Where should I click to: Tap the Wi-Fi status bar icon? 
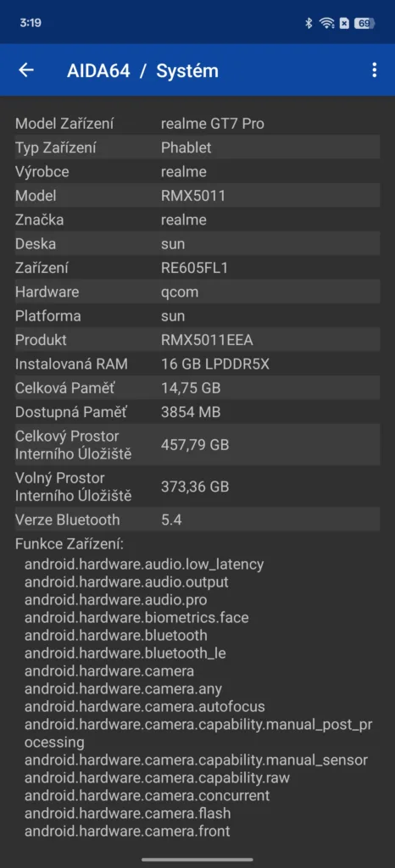[327, 23]
